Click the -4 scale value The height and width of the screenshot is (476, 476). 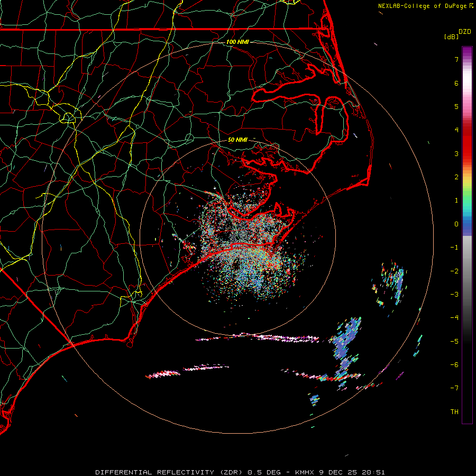454,318
